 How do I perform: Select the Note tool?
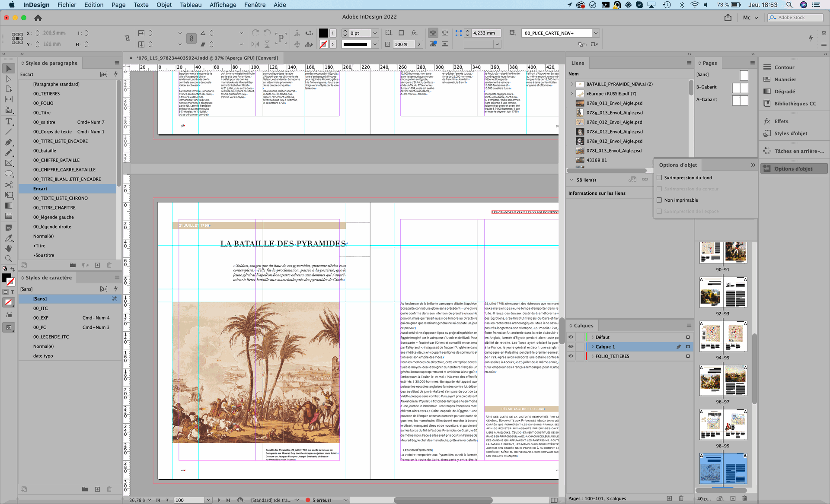click(x=9, y=228)
